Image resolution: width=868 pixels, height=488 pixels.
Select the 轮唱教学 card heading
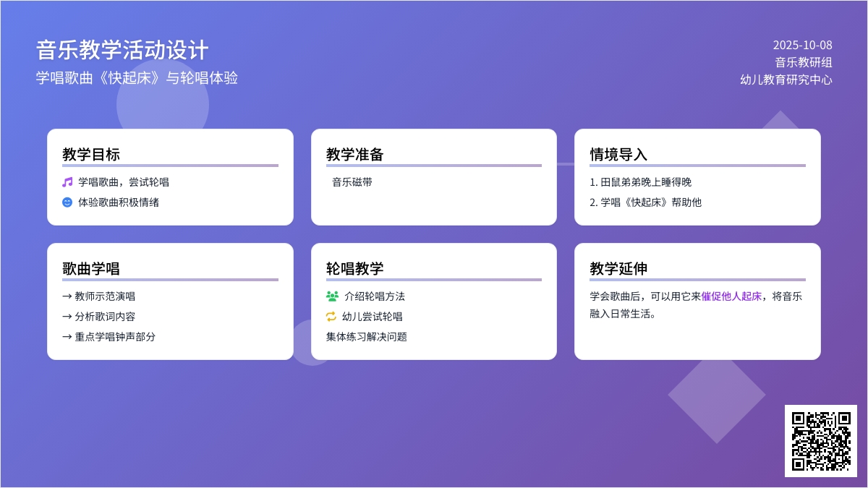(x=354, y=269)
